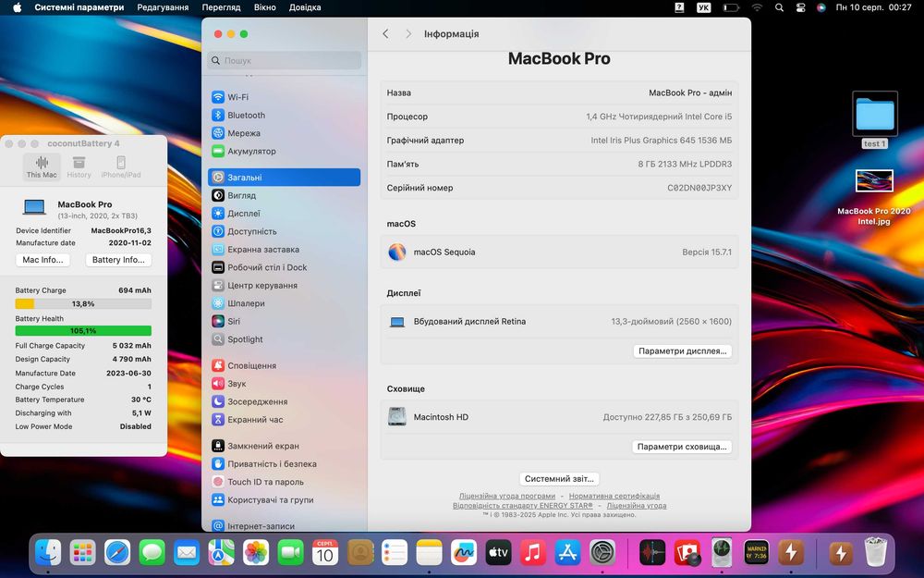Viewport: 924px width, 578px height.
Task: Click Системний звіт... button
Action: coord(559,479)
